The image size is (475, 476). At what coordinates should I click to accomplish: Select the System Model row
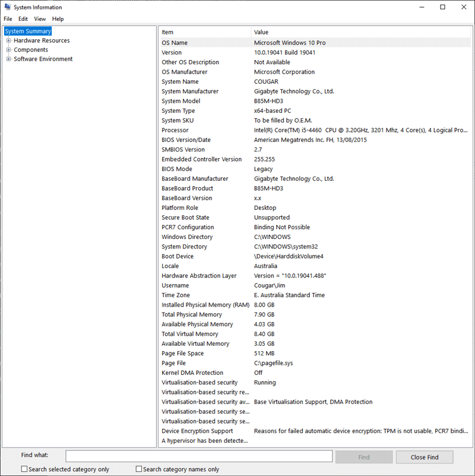point(315,101)
